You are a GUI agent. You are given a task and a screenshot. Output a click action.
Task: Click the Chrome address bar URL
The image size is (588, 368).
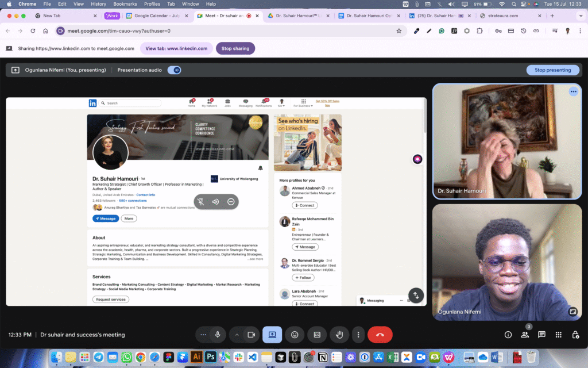click(138, 30)
